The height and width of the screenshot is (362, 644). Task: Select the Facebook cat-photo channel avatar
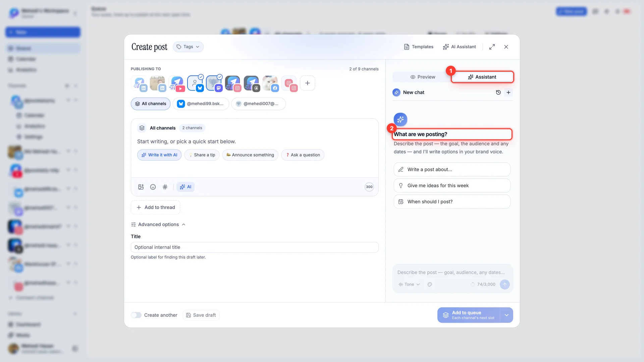pyautogui.click(x=270, y=83)
